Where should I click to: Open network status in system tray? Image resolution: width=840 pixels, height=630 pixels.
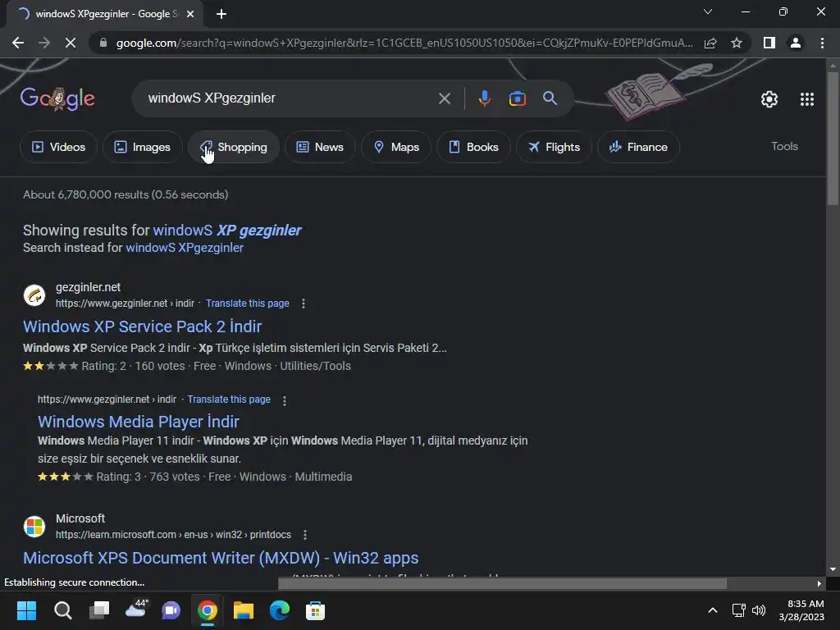coord(739,610)
